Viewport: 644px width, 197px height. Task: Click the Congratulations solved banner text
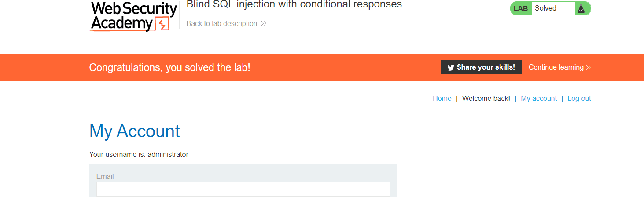(169, 67)
